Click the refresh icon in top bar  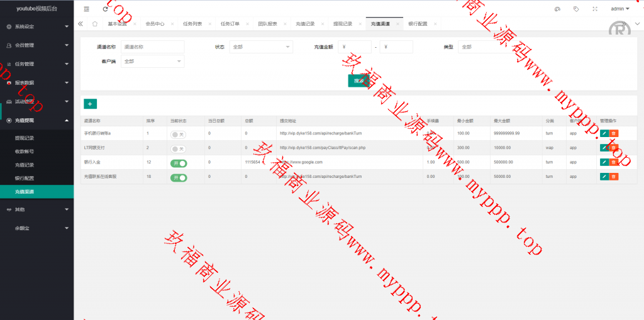(105, 9)
